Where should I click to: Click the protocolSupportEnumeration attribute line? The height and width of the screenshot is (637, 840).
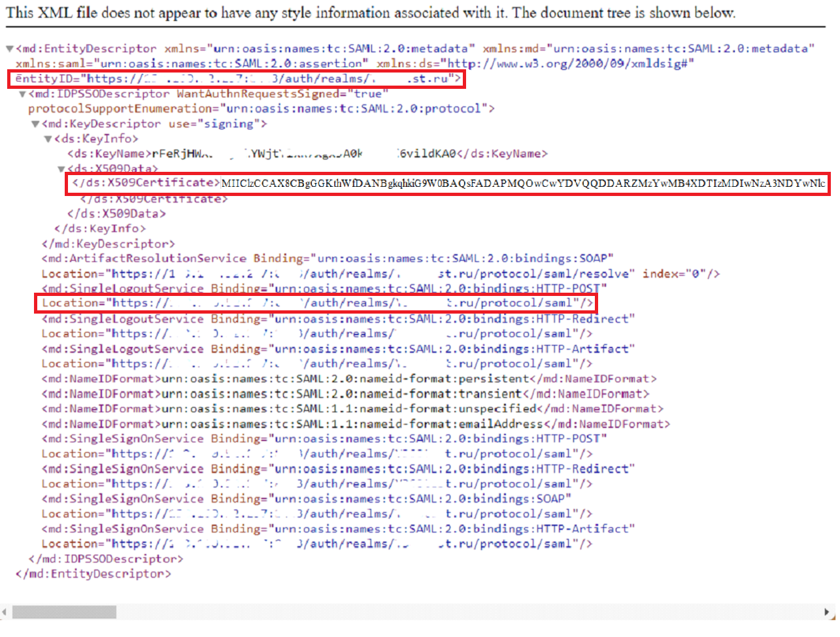261,109
